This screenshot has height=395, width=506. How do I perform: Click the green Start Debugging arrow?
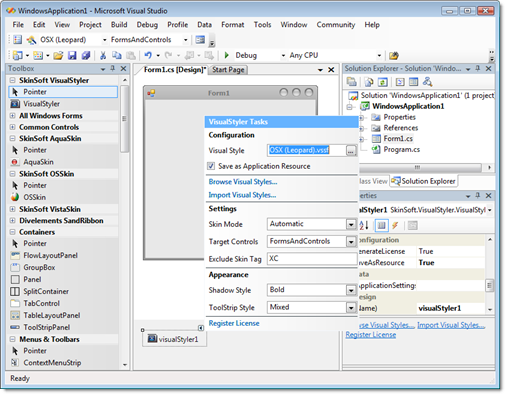[x=227, y=55]
